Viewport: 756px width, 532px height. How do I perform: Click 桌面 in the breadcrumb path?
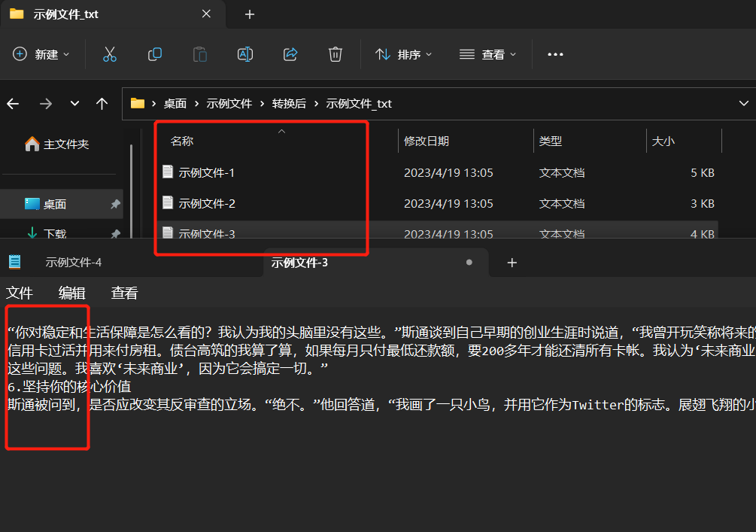click(x=175, y=103)
